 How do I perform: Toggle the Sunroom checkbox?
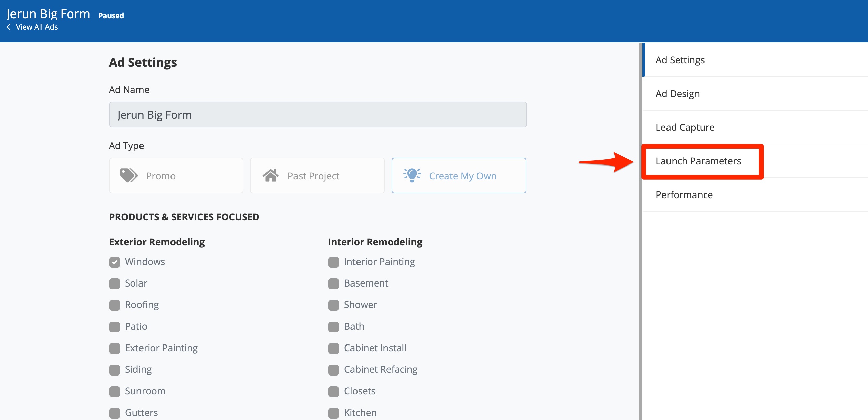click(115, 391)
